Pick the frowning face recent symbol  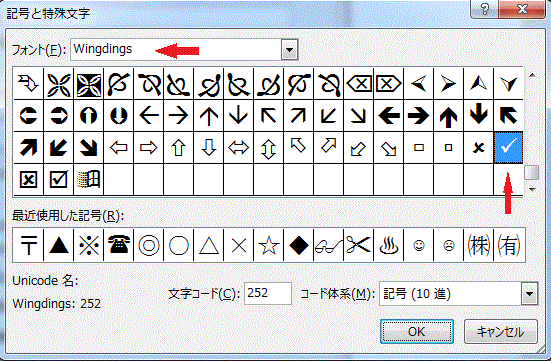pyautogui.click(x=448, y=245)
